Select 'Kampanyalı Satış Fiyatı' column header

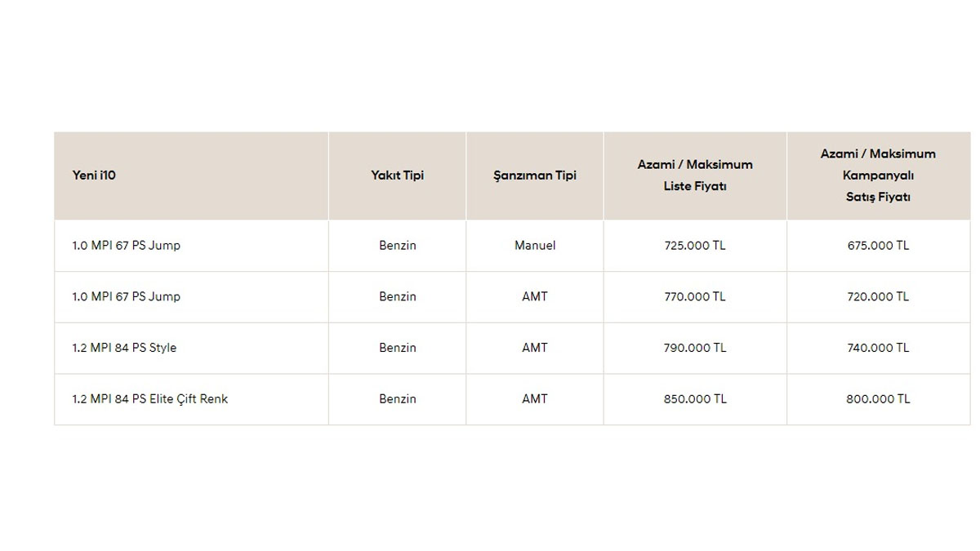coord(878,176)
